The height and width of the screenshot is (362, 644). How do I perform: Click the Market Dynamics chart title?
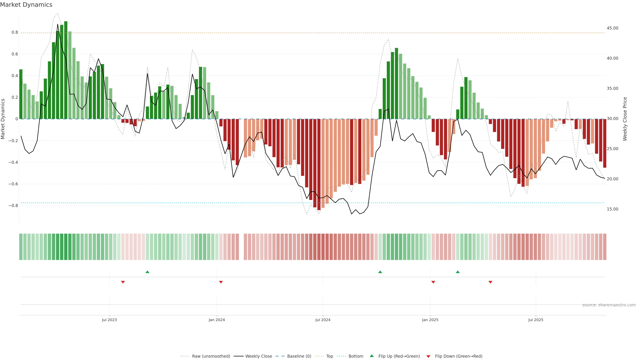coord(26,5)
